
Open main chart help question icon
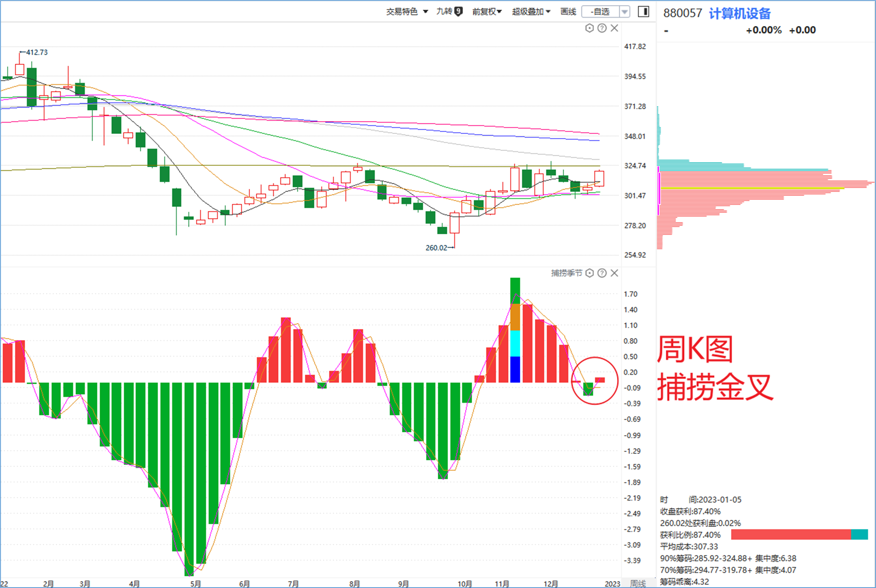click(x=602, y=28)
